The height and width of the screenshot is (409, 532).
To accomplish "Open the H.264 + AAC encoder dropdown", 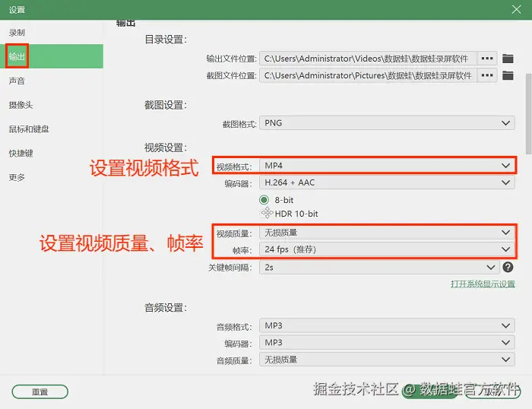I will (x=387, y=182).
